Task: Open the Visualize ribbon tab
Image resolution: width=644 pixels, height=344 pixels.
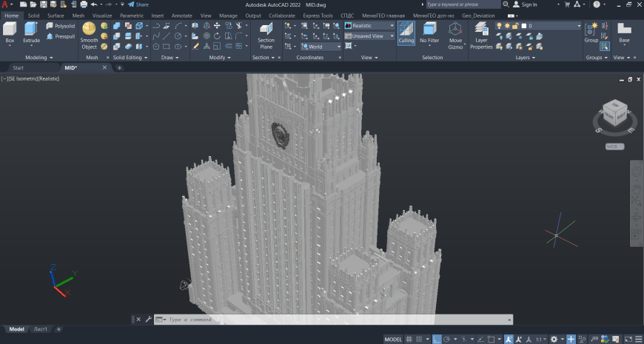Action: (x=102, y=16)
